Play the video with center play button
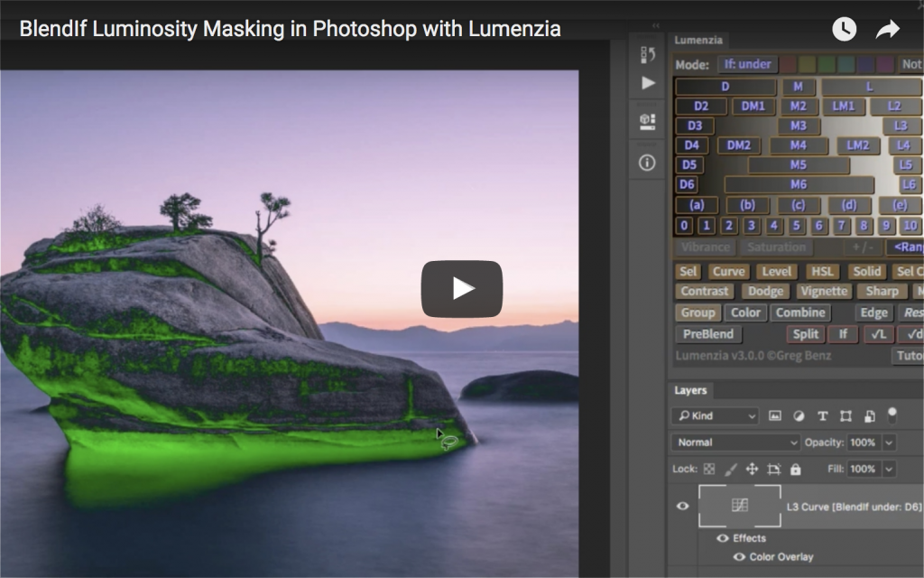This screenshot has width=924, height=578. tap(461, 288)
